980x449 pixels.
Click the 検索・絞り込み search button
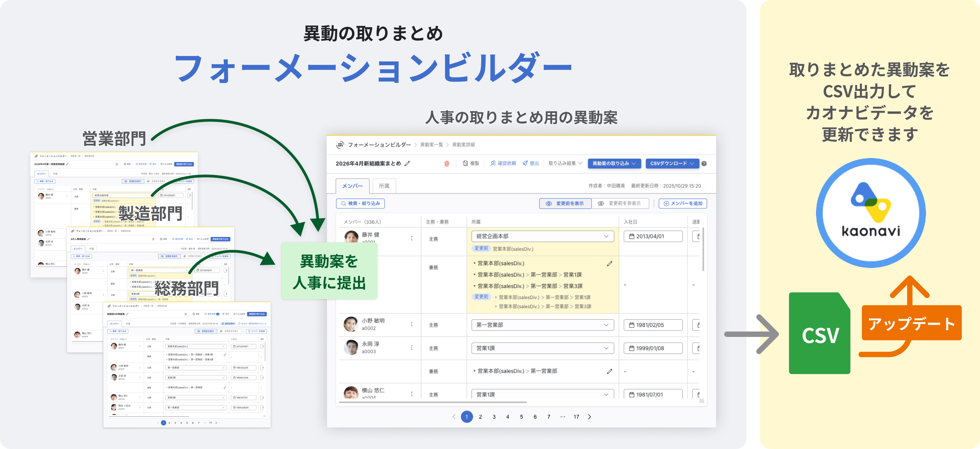[x=361, y=204]
